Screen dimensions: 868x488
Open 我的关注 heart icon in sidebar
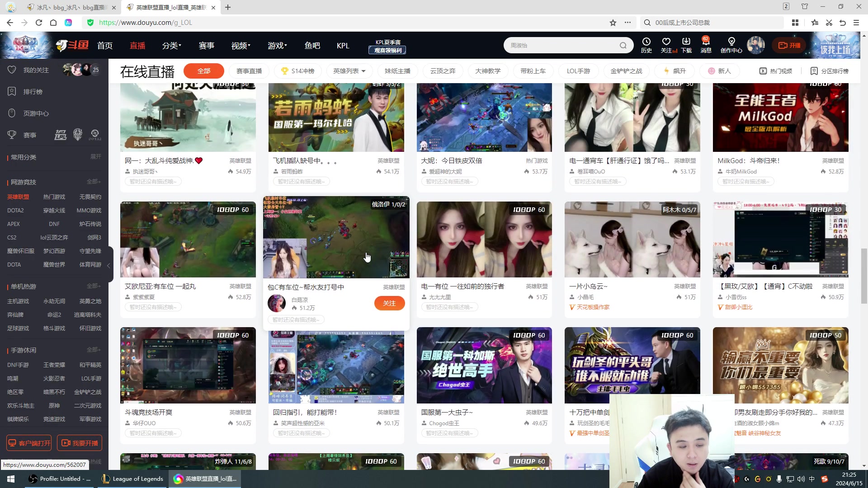coord(12,70)
